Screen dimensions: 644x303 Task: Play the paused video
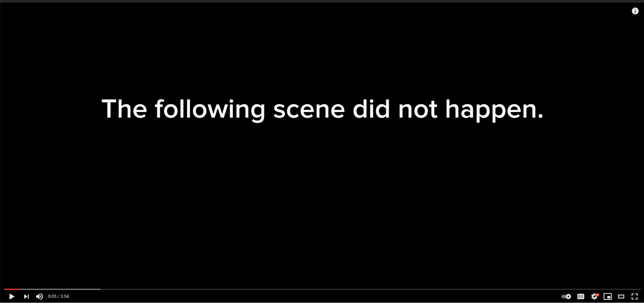click(x=12, y=297)
